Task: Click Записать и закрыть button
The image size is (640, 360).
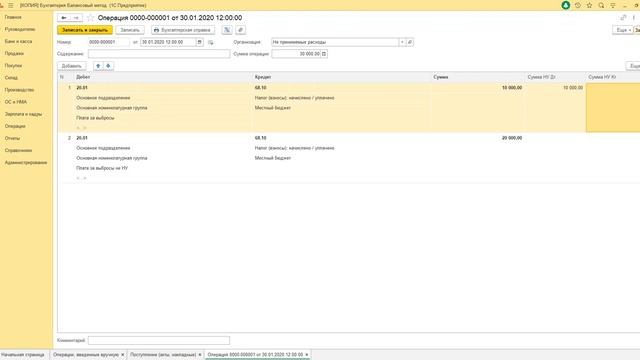Action: coord(85,30)
